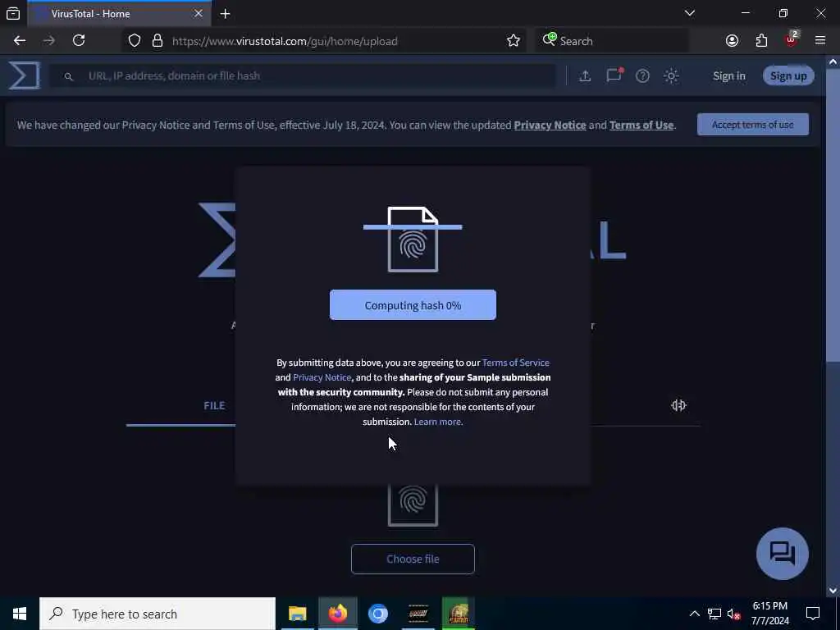Open the notifications comment icon
The width and height of the screenshot is (840, 630).
click(614, 75)
